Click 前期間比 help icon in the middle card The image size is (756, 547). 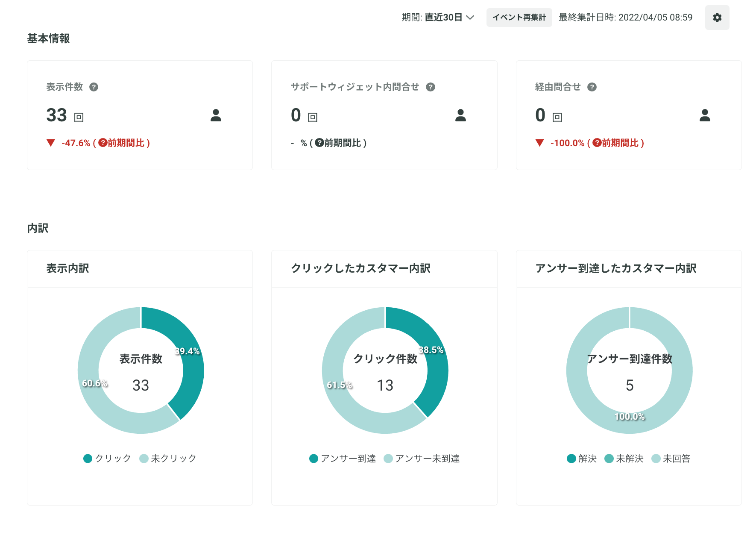click(x=319, y=143)
